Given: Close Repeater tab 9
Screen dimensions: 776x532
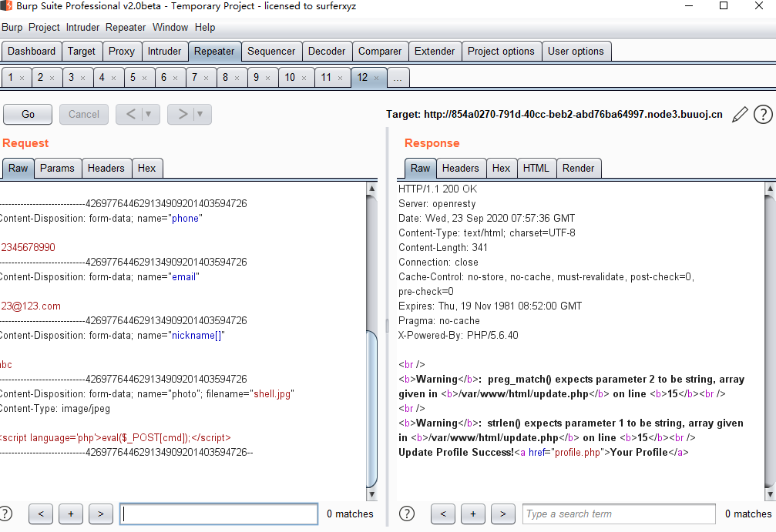Looking at the screenshot, I should [x=267, y=78].
